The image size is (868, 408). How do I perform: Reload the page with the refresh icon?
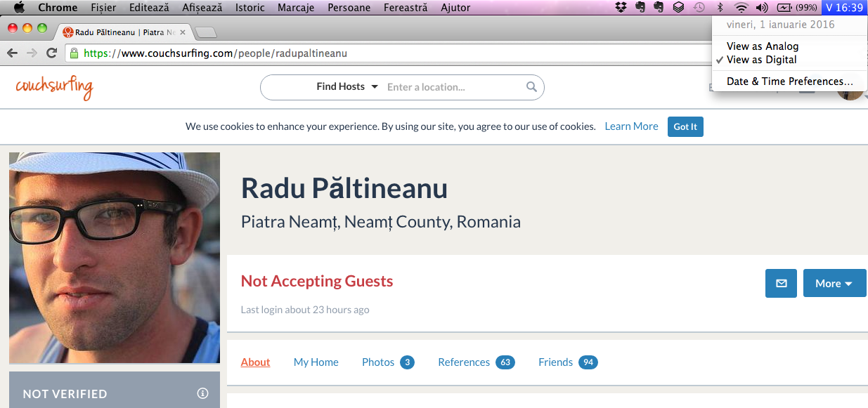(51, 53)
